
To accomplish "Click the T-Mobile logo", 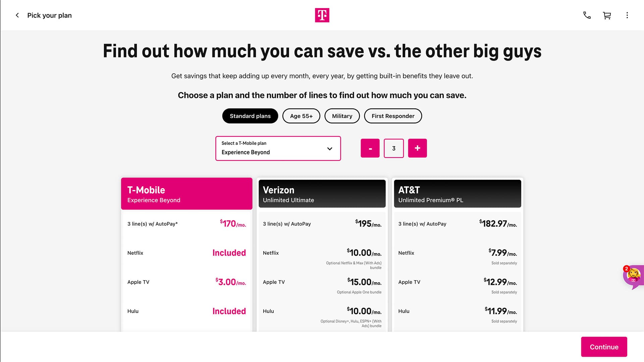I will [x=322, y=15].
